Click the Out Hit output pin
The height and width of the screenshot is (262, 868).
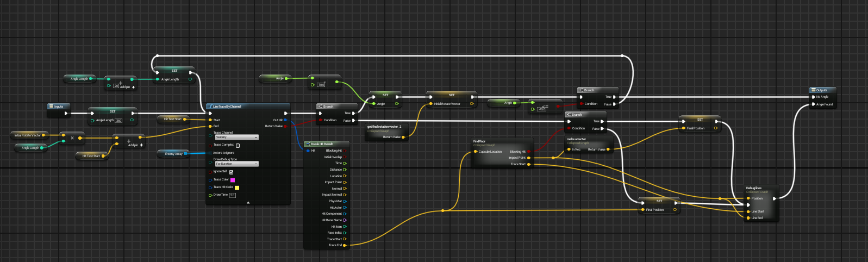(285, 120)
